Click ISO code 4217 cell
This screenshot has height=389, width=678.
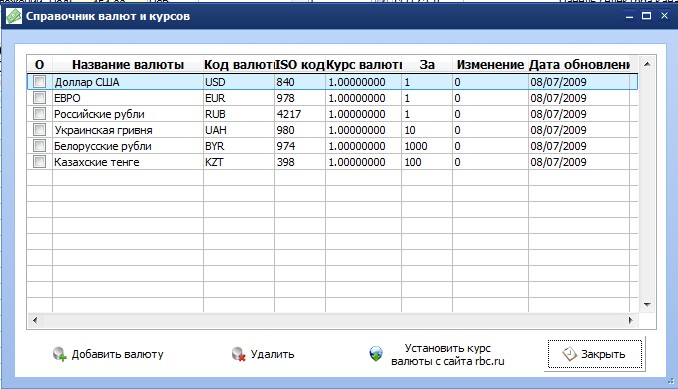[300, 114]
